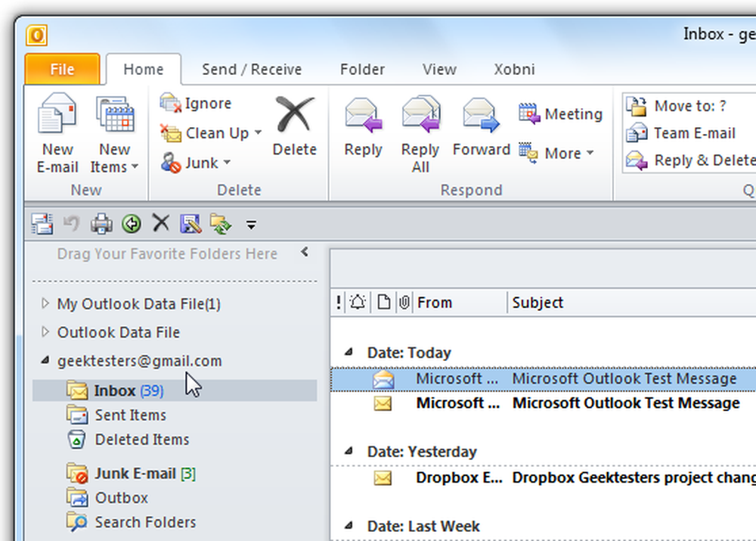The height and width of the screenshot is (541, 756).
Task: Expand My Outlook Data File(1) tree
Action: (45, 303)
